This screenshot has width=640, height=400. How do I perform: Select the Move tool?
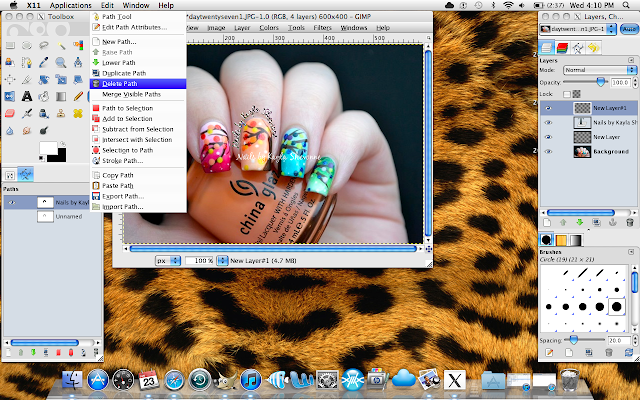pos(10,80)
